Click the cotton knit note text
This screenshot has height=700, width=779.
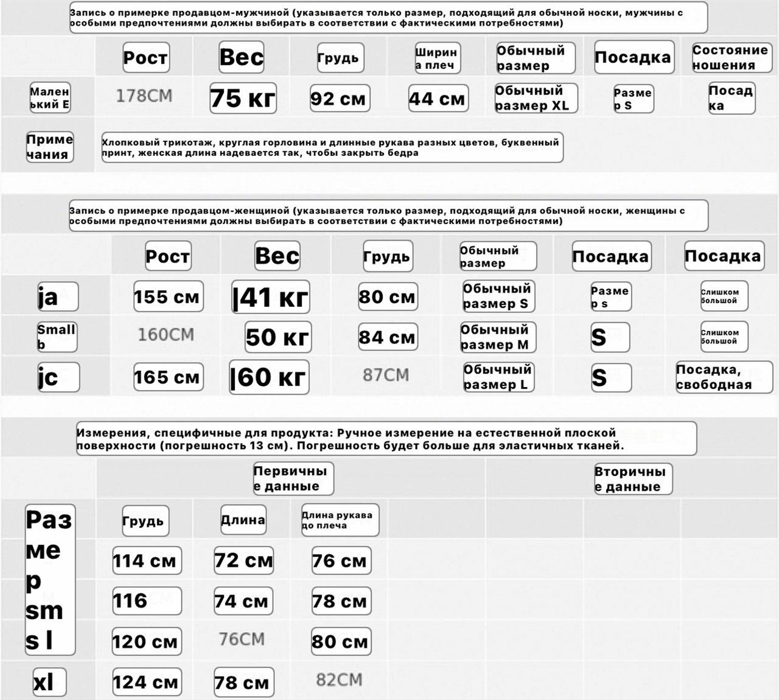pyautogui.click(x=332, y=147)
